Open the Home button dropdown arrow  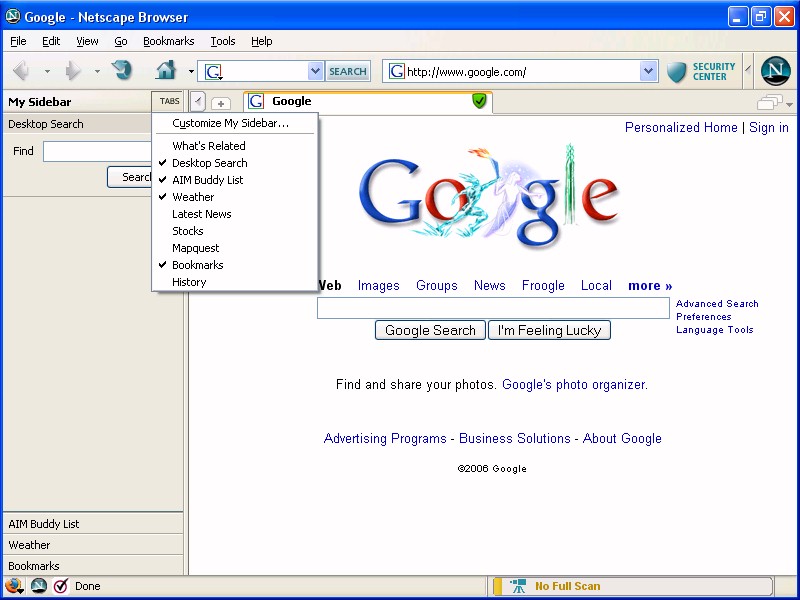tap(191, 71)
